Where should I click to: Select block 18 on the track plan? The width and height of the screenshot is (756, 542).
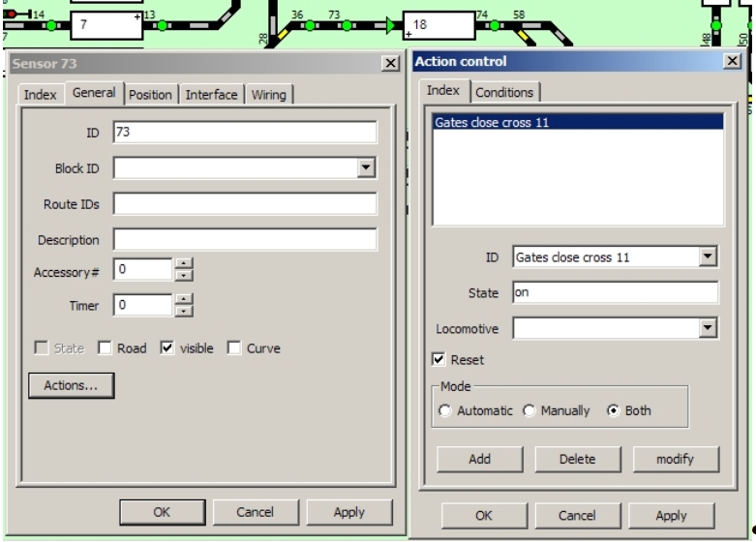click(x=439, y=26)
